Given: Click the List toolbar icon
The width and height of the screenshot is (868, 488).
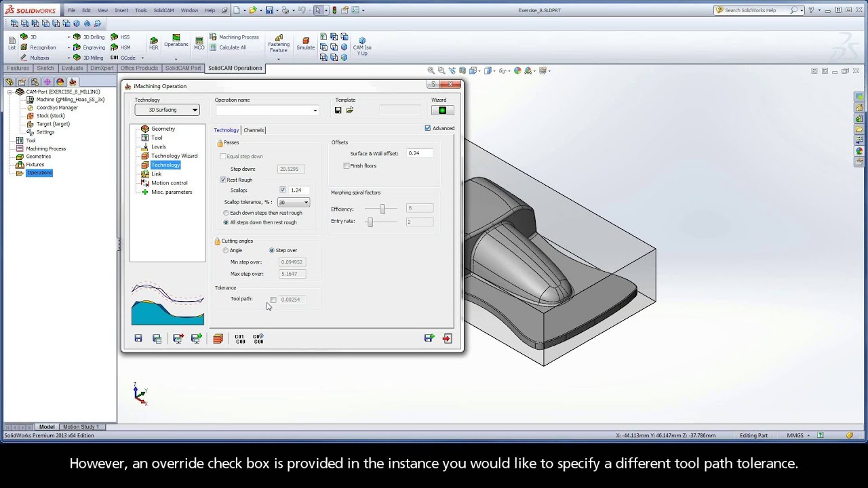Looking at the screenshot, I should pyautogui.click(x=12, y=43).
